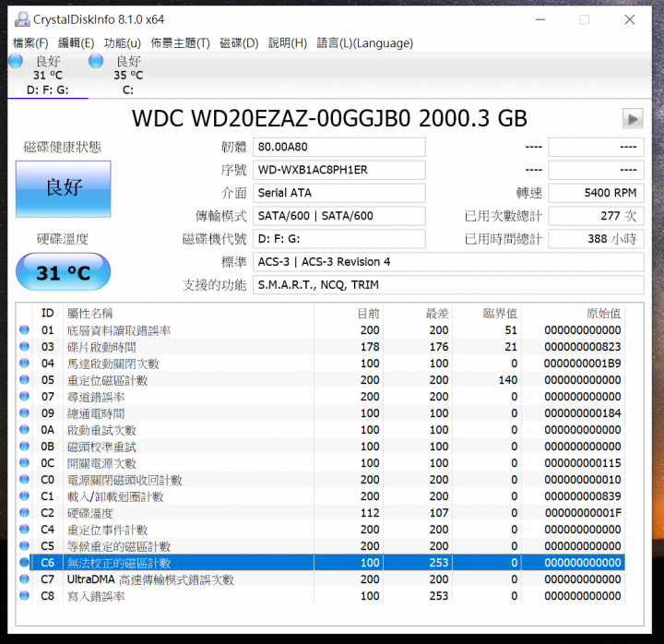
Task: Open the 說明(H) menu
Action: pos(288,42)
